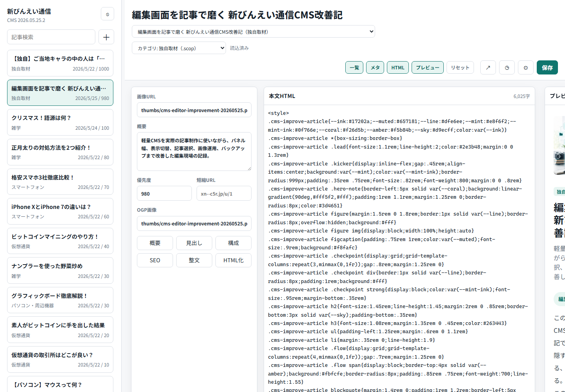Click the main heading 編集画面を記事で磨く
Screen dimensions: 565x392
tap(237, 15)
